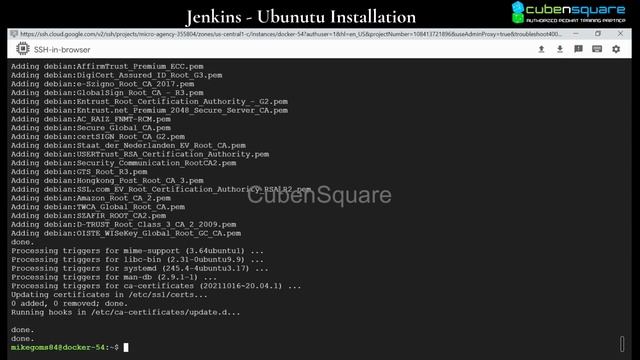Click the Hongkong_Post_Root_CA_3.pem line
640x360 pixels.
[107, 180]
